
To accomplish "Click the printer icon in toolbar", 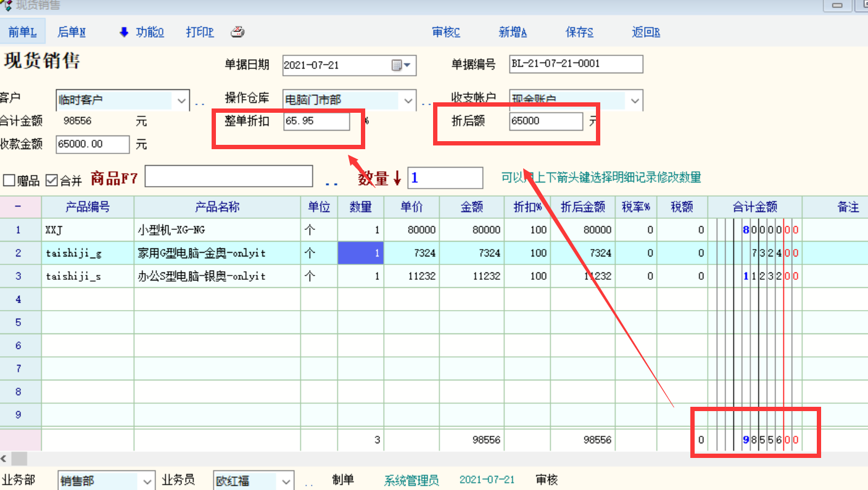I will (x=238, y=32).
